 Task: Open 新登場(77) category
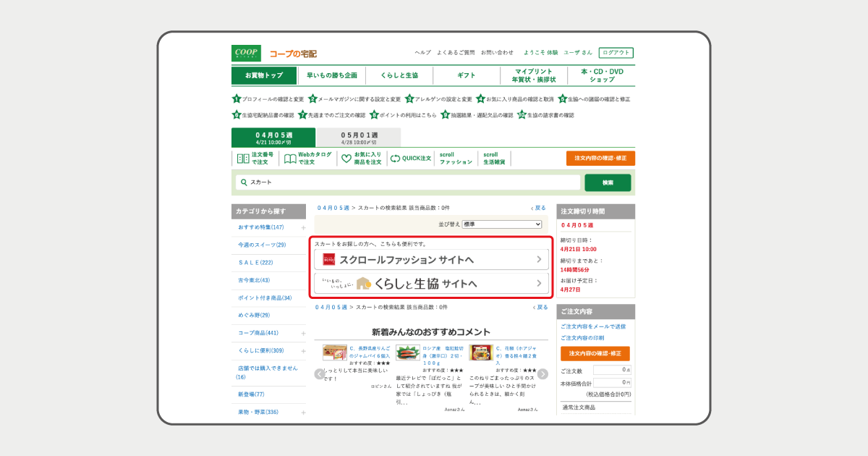tap(251, 394)
